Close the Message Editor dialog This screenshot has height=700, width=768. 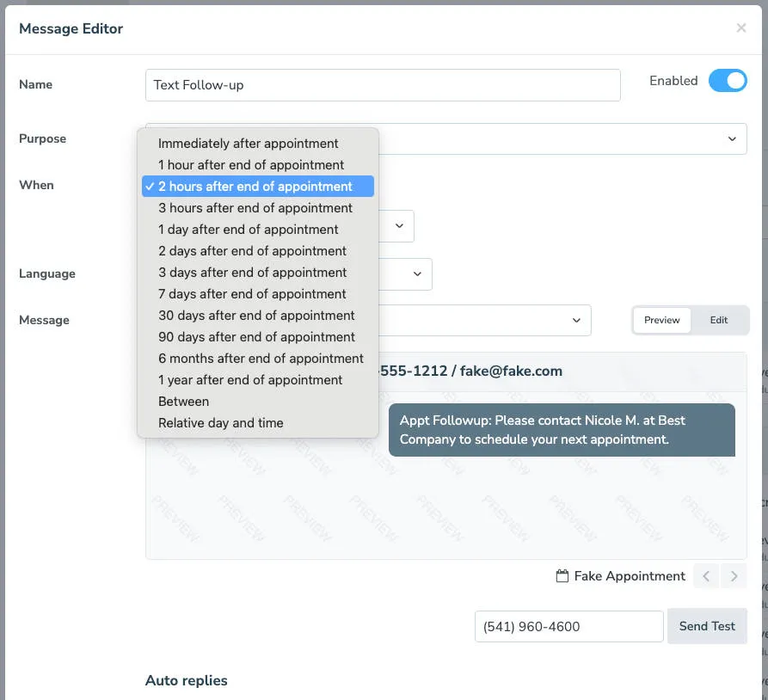[741, 27]
